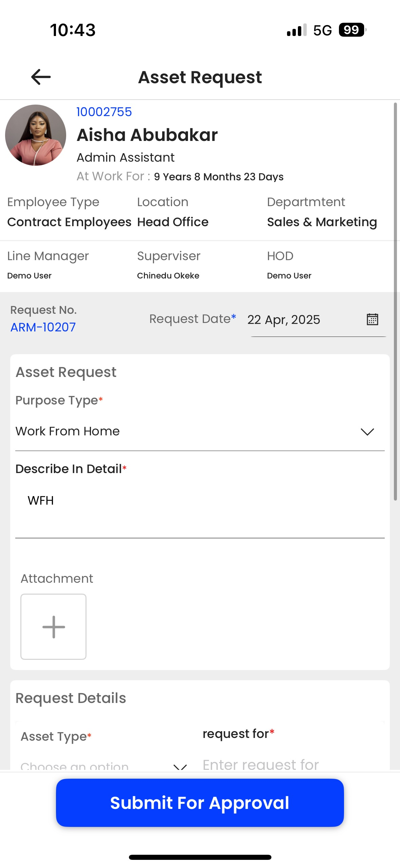Tap the back arrow icon
Screen dimensions: 400x868
pyautogui.click(x=41, y=77)
